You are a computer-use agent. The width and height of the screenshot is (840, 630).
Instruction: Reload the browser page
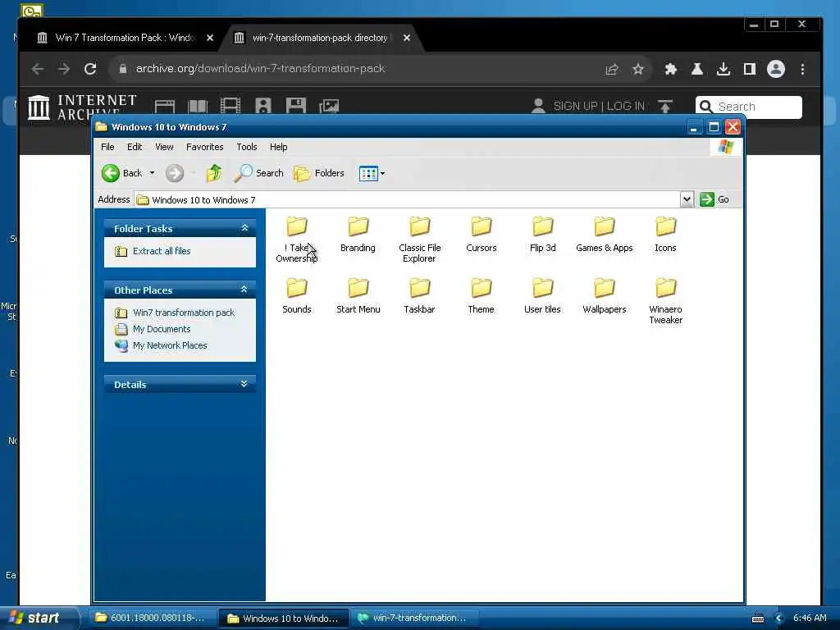coord(90,69)
